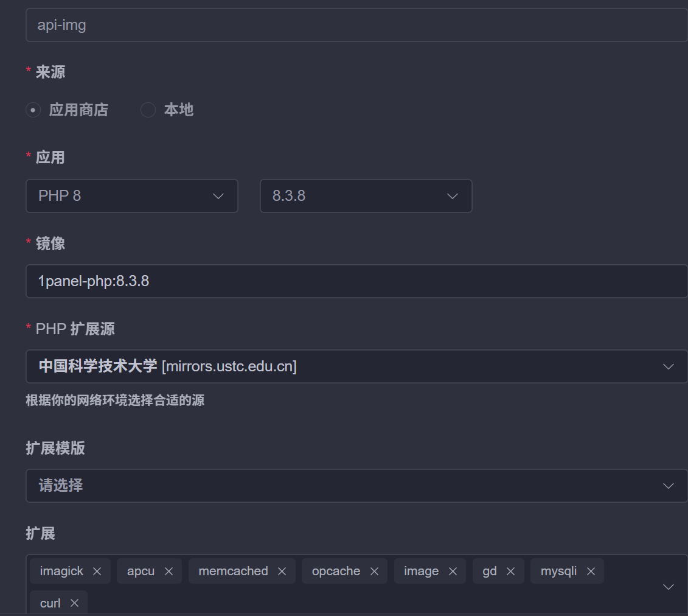Select the 本地 source radio button
The height and width of the screenshot is (616, 688).
pyautogui.click(x=148, y=110)
